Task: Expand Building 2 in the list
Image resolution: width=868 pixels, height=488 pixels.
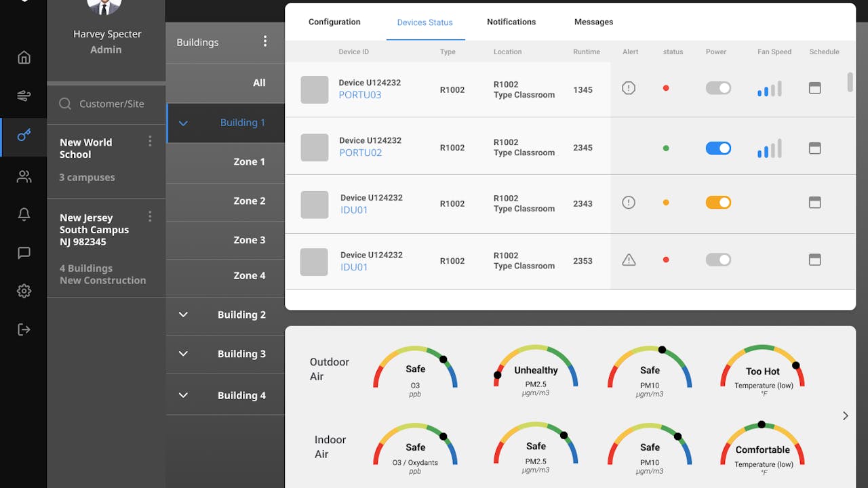Action: pos(183,314)
